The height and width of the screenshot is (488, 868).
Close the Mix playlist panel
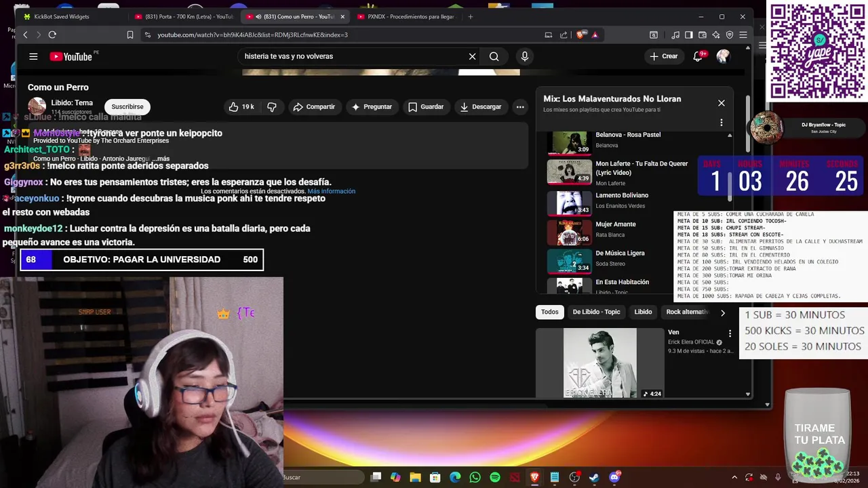(x=721, y=103)
